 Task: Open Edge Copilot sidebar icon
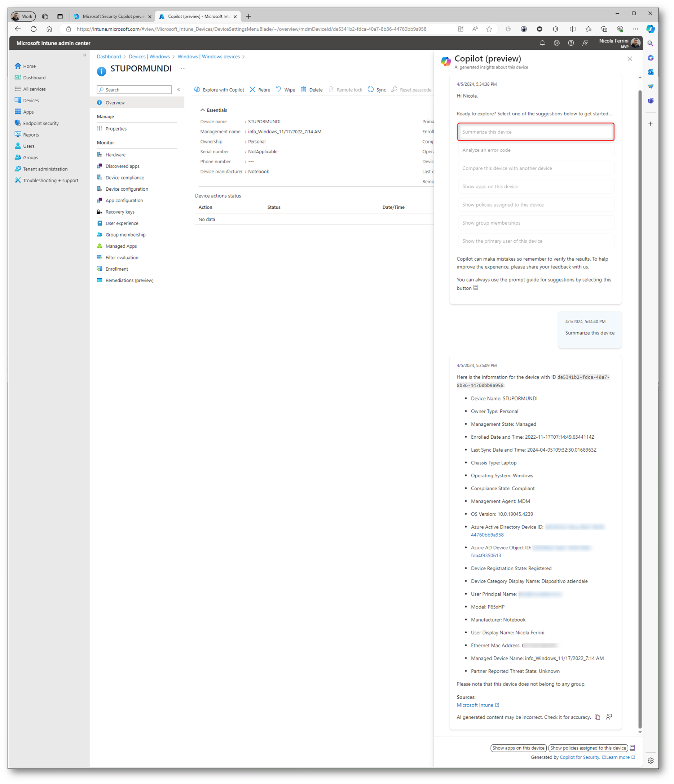pyautogui.click(x=650, y=29)
